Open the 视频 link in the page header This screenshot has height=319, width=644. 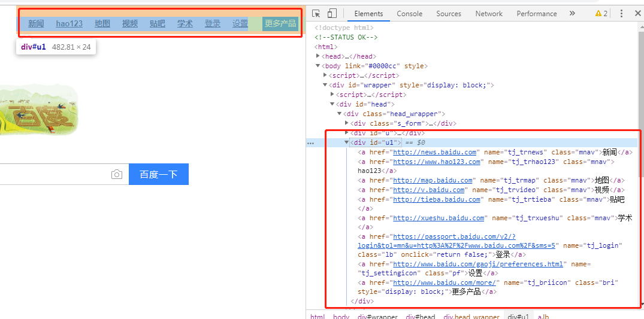pyautogui.click(x=130, y=24)
